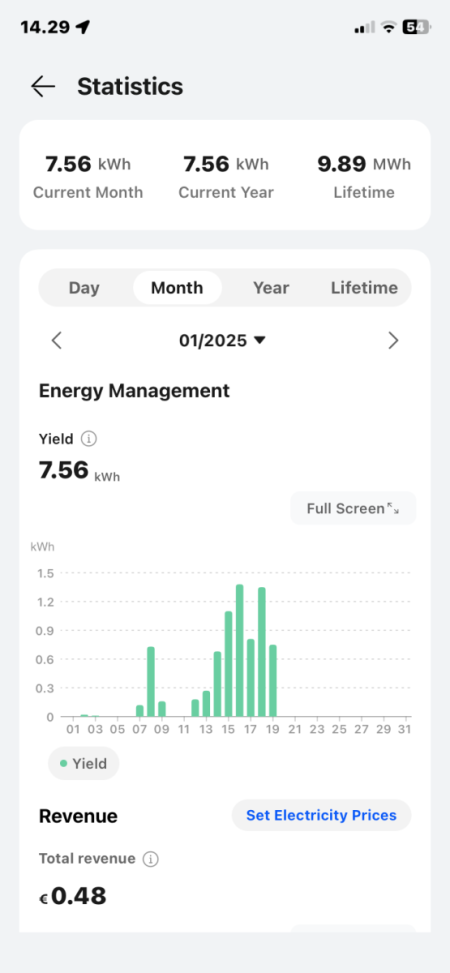The width and height of the screenshot is (450, 973).
Task: Go to the next month chevron
Action: pyautogui.click(x=393, y=340)
